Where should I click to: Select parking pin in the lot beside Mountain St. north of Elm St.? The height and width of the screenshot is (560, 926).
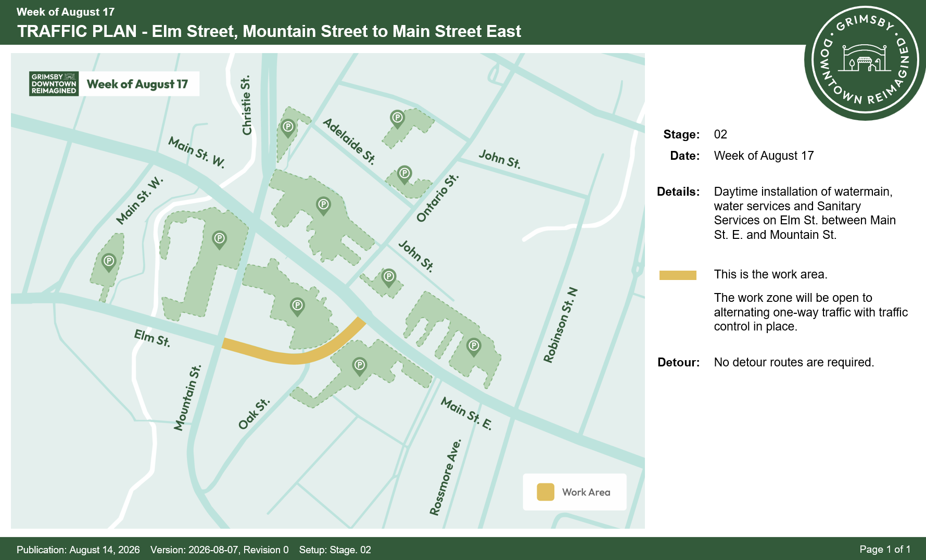pos(219,240)
